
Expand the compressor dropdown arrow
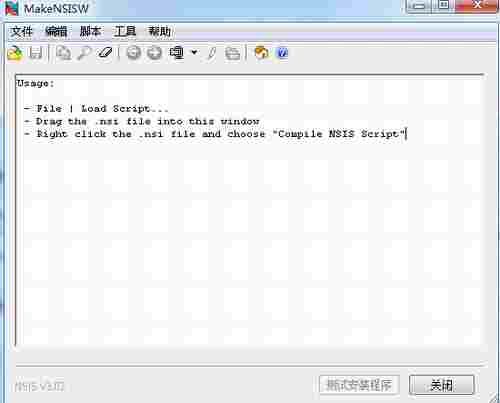[194, 53]
